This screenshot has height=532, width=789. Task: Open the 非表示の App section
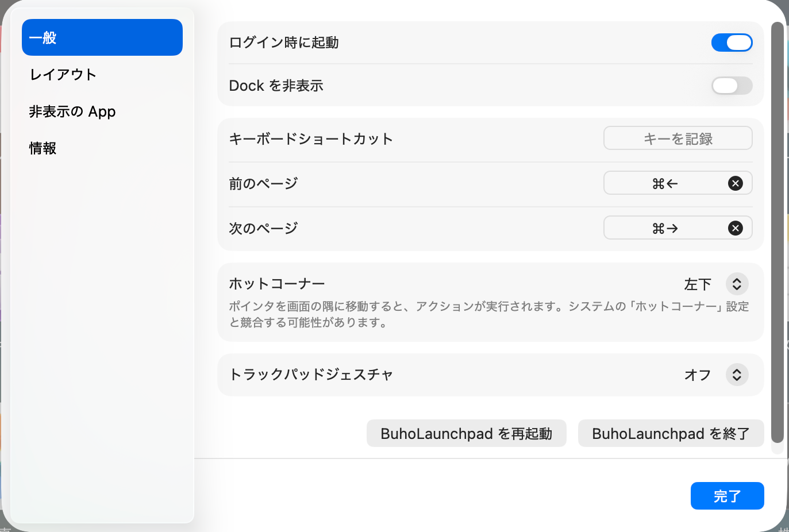72,111
